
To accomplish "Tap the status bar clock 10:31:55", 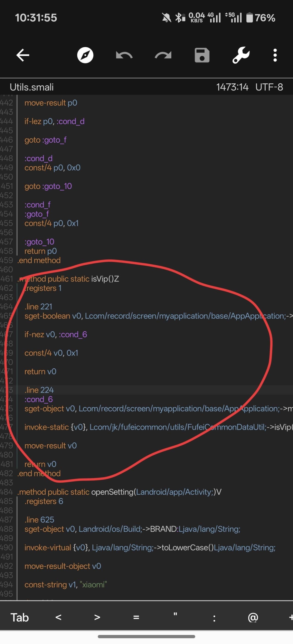I will pos(36,18).
